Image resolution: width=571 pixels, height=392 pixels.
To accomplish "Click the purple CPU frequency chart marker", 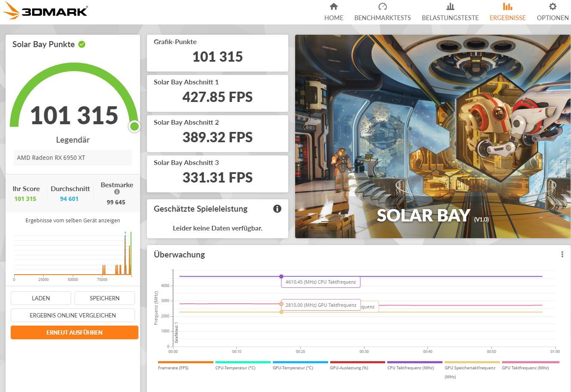I will (x=281, y=276).
